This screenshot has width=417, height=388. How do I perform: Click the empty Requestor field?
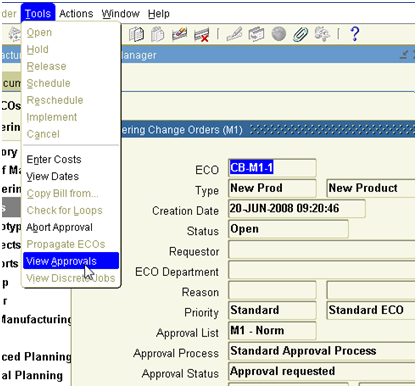click(x=322, y=249)
